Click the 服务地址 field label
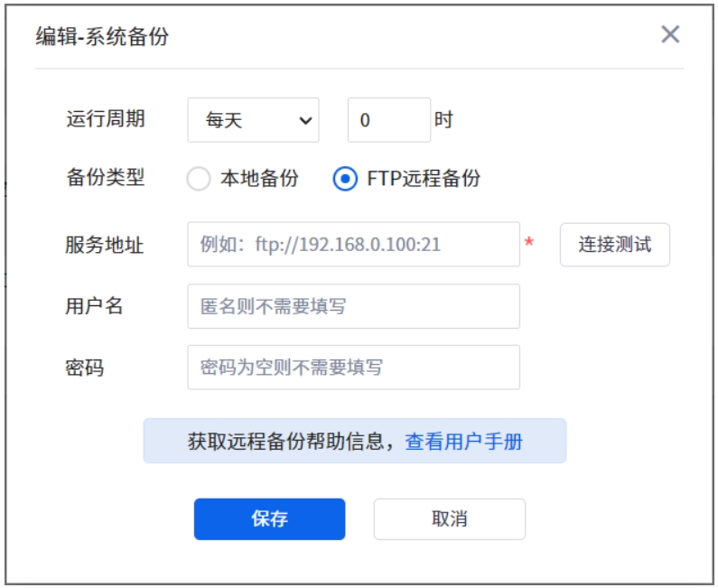Viewport: 718px width, 588px height. pyautogui.click(x=105, y=244)
